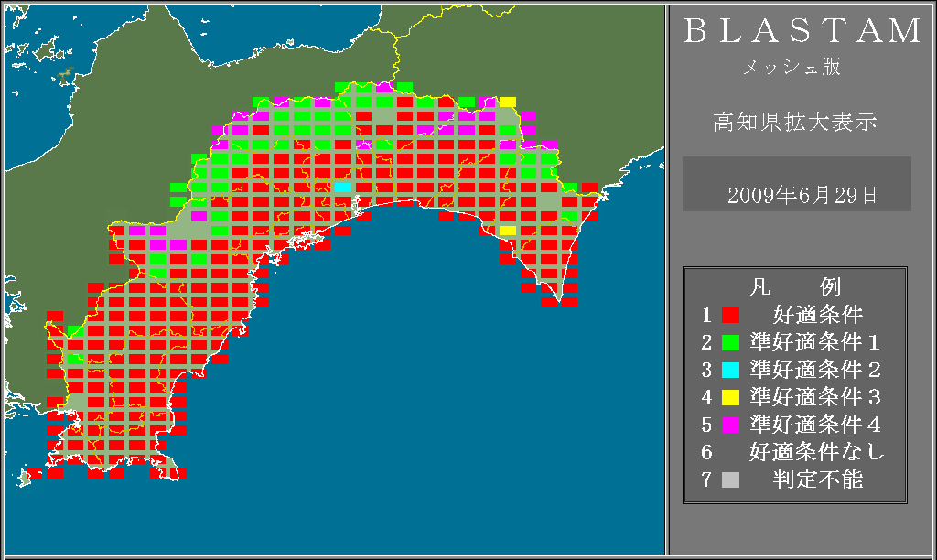This screenshot has height=560, width=937.
Task: Click the legend label 準好適条件 2
Action: click(815, 370)
